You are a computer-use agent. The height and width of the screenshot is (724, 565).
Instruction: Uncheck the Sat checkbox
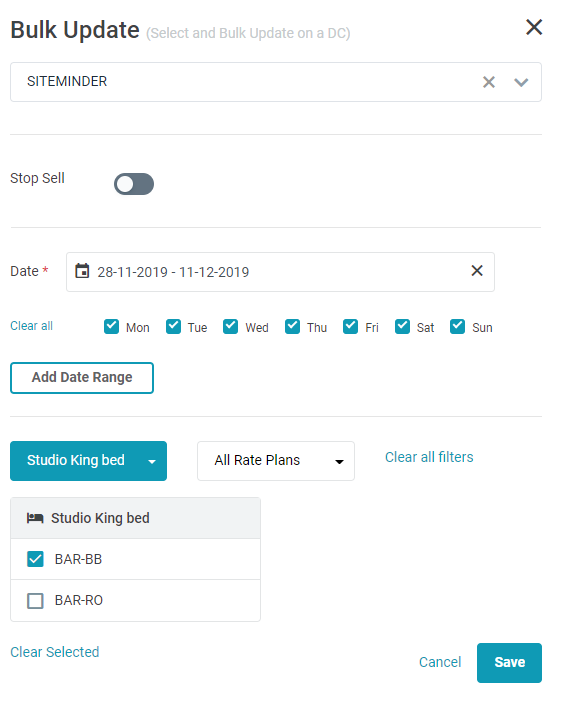[x=402, y=326]
